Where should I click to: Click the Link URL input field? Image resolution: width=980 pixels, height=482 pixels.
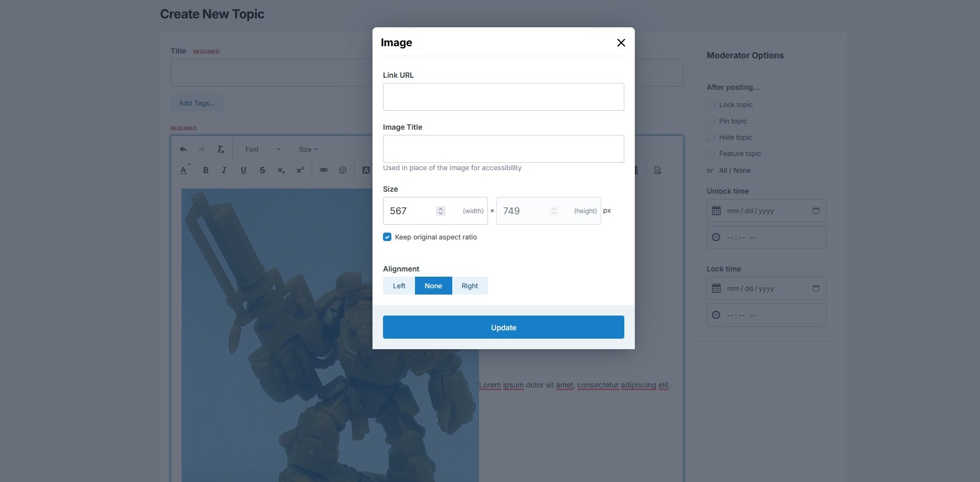(x=503, y=97)
